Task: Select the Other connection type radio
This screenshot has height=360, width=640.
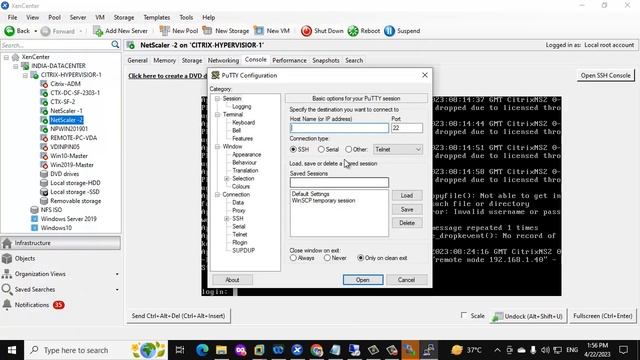Action: click(348, 149)
